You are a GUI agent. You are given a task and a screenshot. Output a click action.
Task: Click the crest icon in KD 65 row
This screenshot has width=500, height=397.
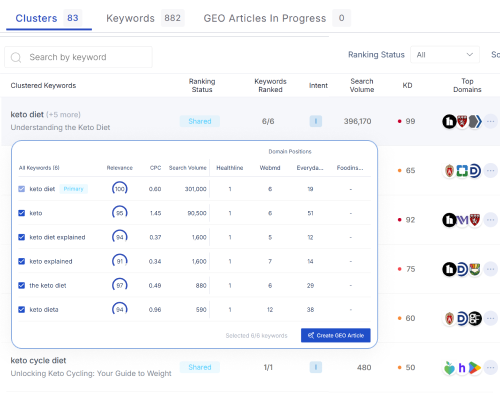click(x=449, y=171)
